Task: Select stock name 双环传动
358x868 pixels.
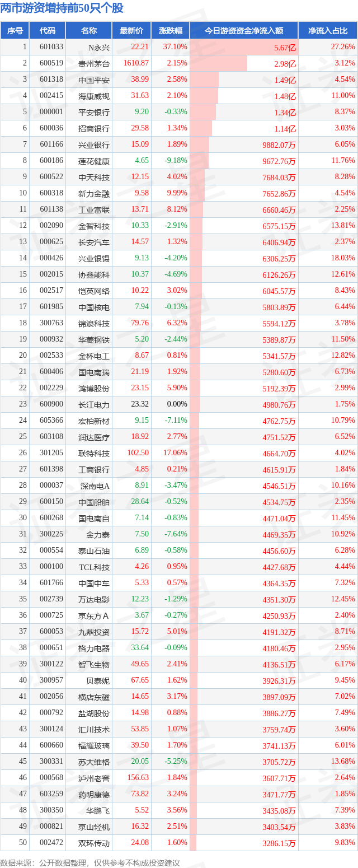Action: pyautogui.click(x=94, y=843)
